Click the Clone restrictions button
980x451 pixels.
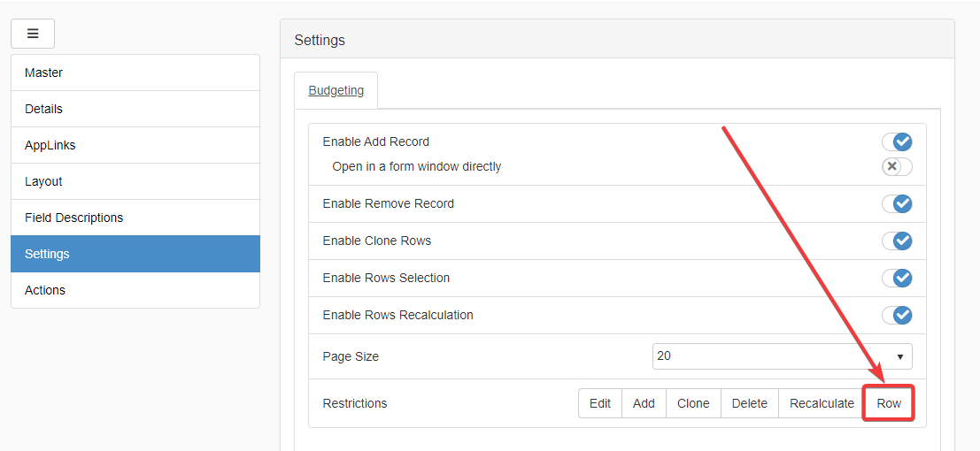pyautogui.click(x=693, y=403)
